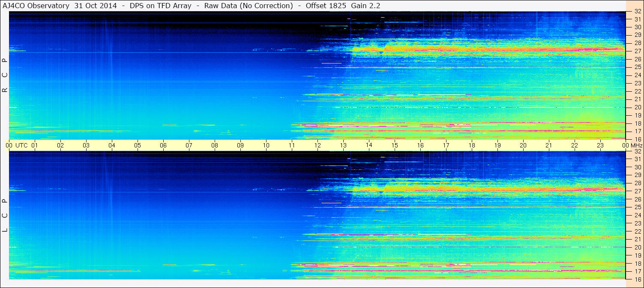Click the 05 hour mark
The height and width of the screenshot is (288, 644).
pos(138,146)
